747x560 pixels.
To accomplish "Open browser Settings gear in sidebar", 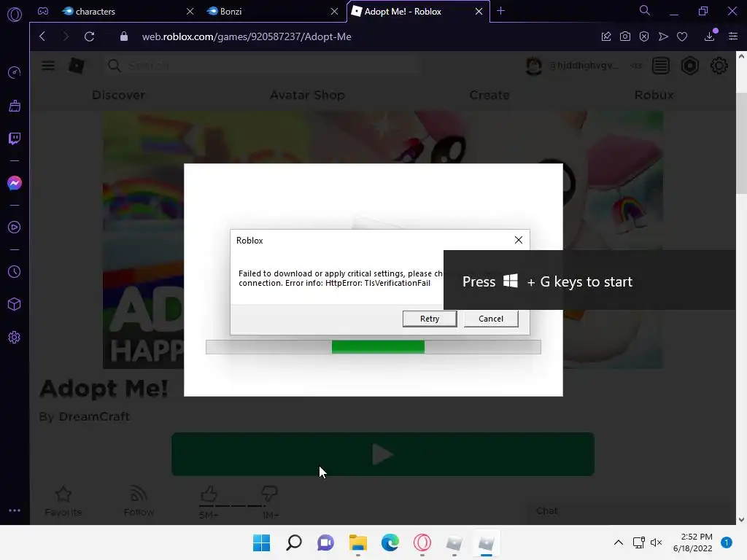I will [x=15, y=337].
